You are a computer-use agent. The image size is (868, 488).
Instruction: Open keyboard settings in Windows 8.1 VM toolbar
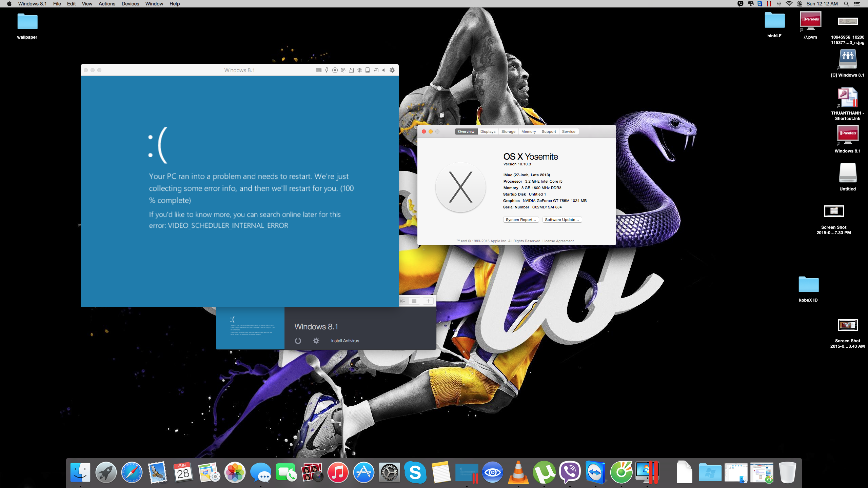(x=318, y=70)
